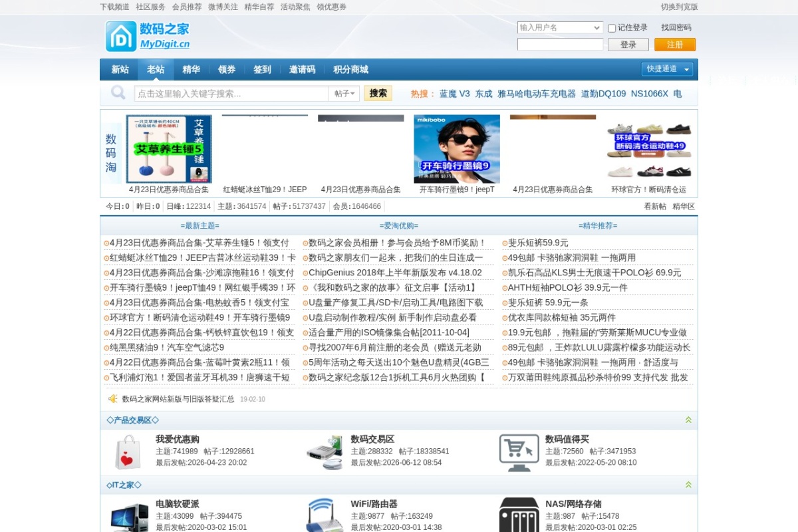
Task: Open 精华自荐 in top bar
Action: (x=259, y=7)
